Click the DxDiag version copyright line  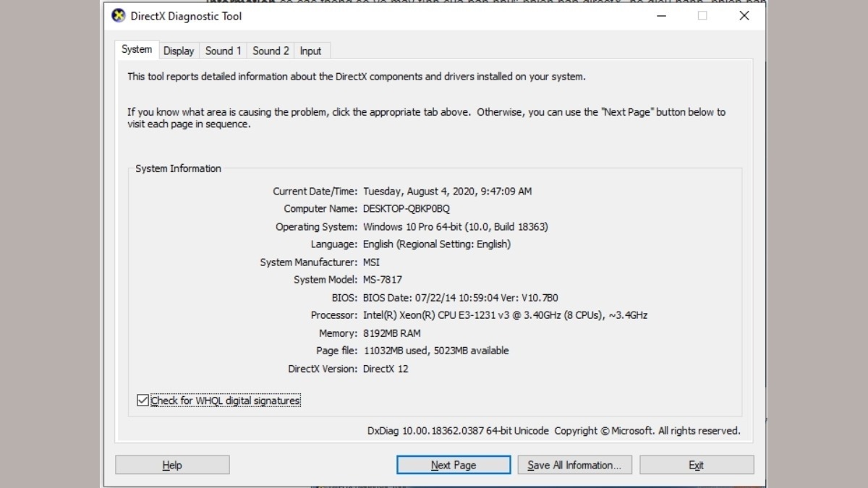[554, 431]
